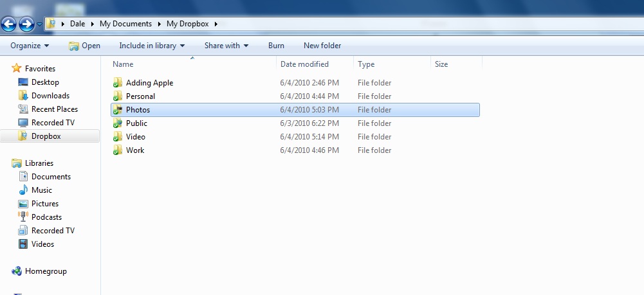Open the Organize menu
Screen dimensions: 644x295
point(30,46)
